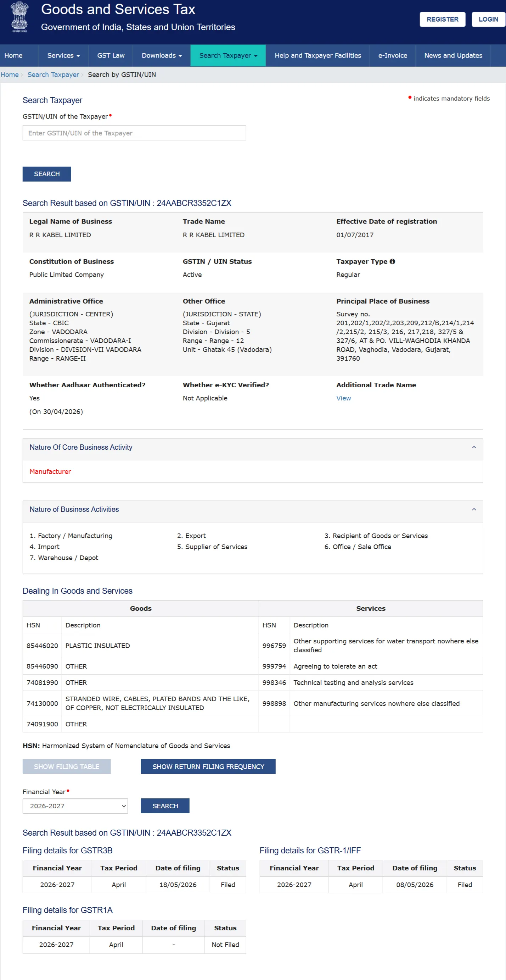Click 'STRANDED WIRE, CABLES' goods description
Viewport: 506px width, 980px height.
point(157,703)
